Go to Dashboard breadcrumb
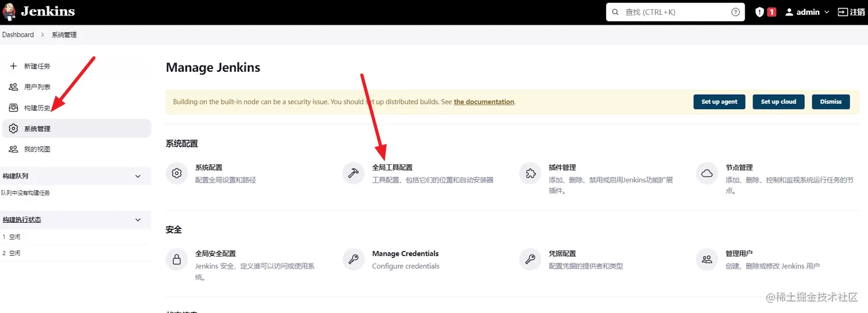Image resolution: width=868 pixels, height=313 pixels. coord(18,35)
